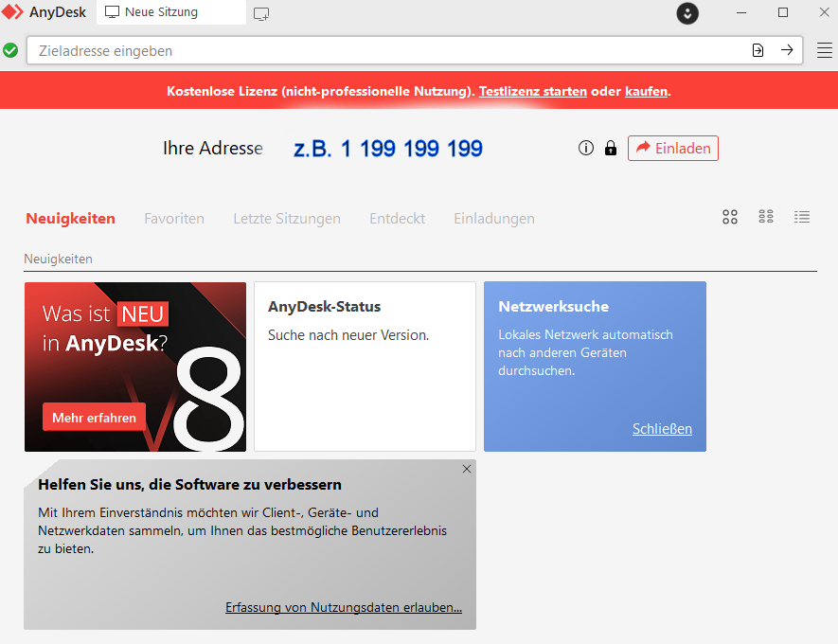Switch to large tile view
838x644 pixels.
pyautogui.click(x=729, y=217)
